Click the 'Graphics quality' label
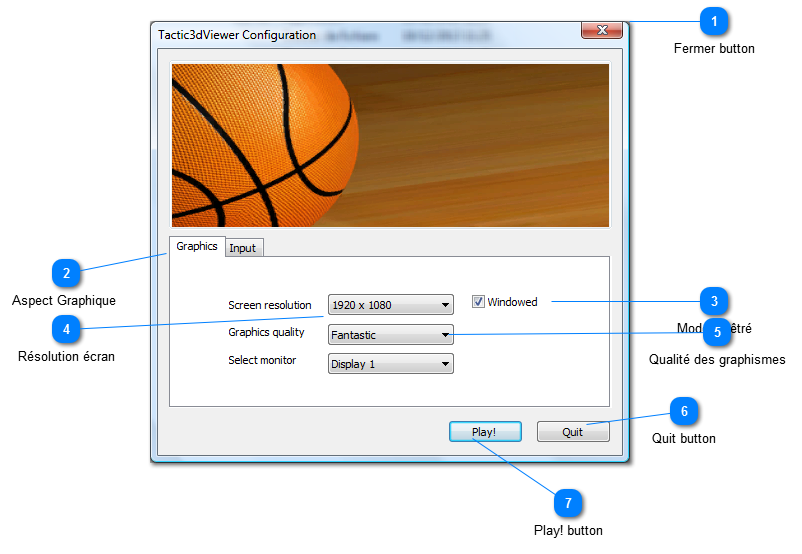802x554 pixels. [266, 333]
